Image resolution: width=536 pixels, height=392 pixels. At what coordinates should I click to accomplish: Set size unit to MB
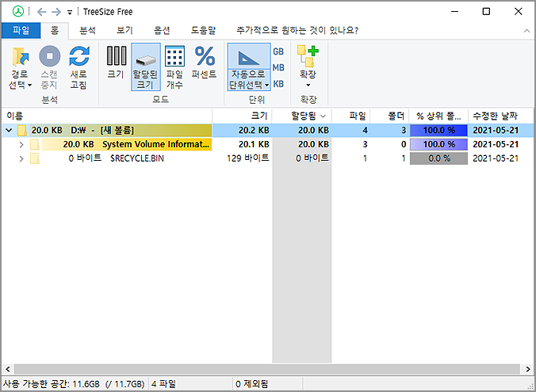[278, 67]
